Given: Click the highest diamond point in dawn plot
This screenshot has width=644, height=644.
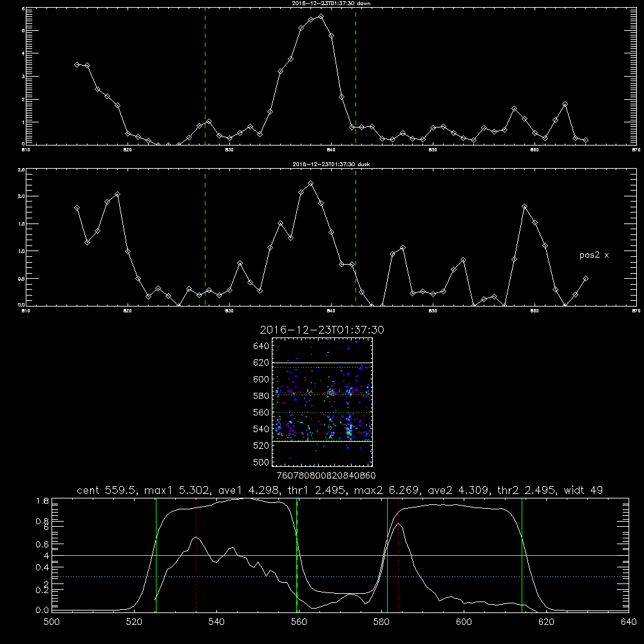Looking at the screenshot, I should pos(321,17).
